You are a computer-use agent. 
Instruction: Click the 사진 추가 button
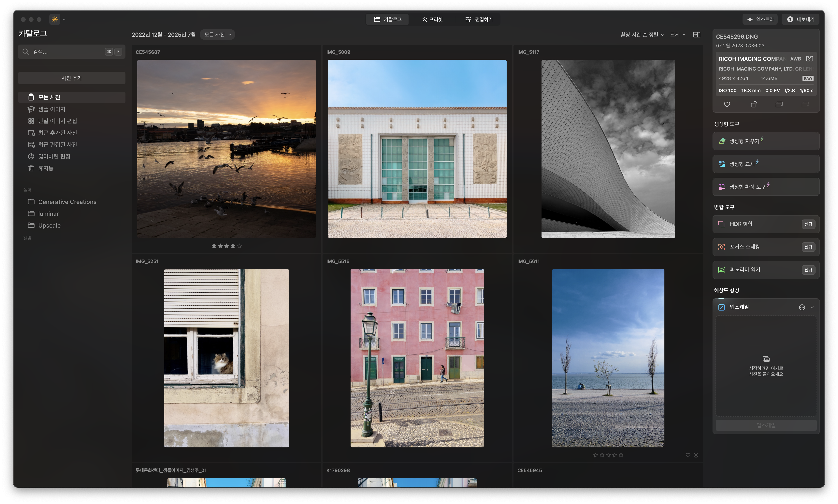72,78
